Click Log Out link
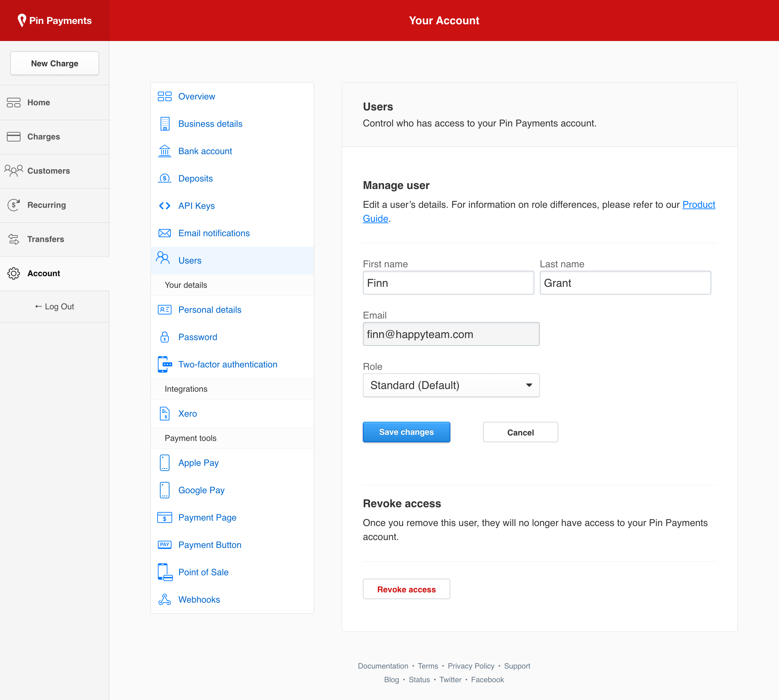The width and height of the screenshot is (779, 700). [54, 307]
